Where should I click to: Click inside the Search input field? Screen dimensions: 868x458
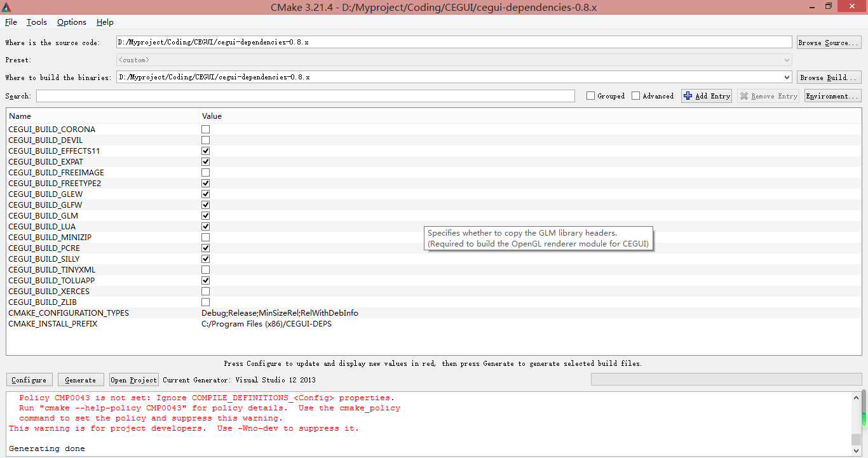pyautogui.click(x=305, y=95)
